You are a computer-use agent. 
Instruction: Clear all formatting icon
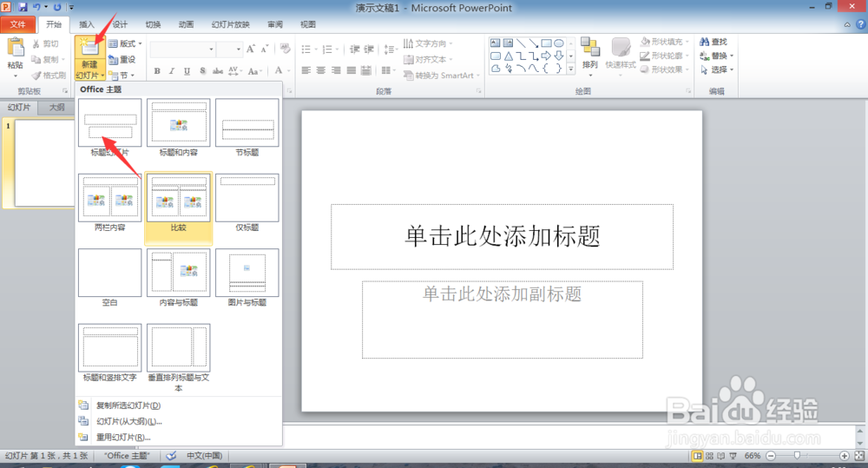[285, 49]
